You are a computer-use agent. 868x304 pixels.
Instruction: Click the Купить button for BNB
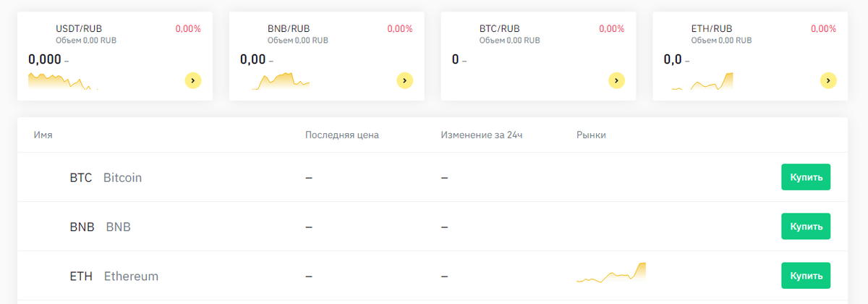(806, 227)
